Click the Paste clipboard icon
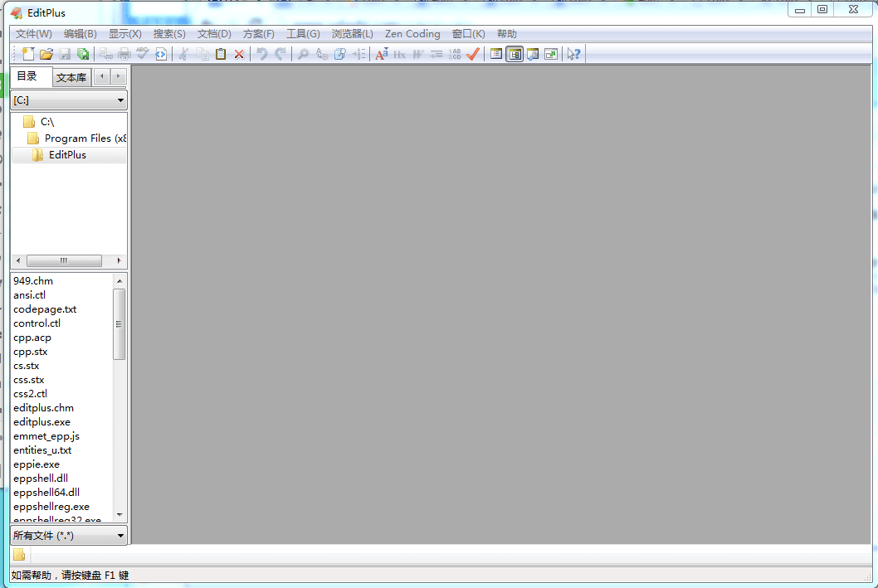878x588 pixels. [221, 54]
